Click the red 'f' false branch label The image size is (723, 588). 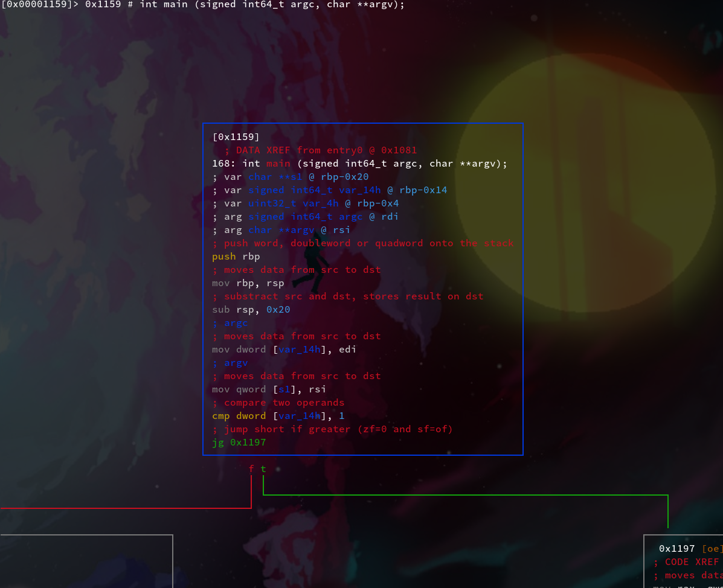click(x=251, y=469)
